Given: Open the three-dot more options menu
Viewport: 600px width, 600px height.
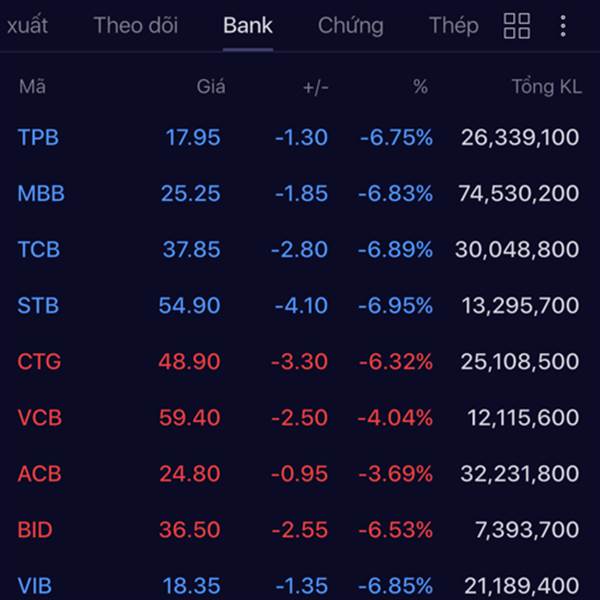Looking at the screenshot, I should 563,26.
